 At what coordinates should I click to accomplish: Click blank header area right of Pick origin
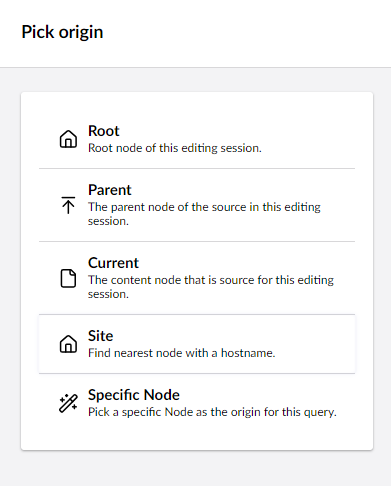click(247, 33)
